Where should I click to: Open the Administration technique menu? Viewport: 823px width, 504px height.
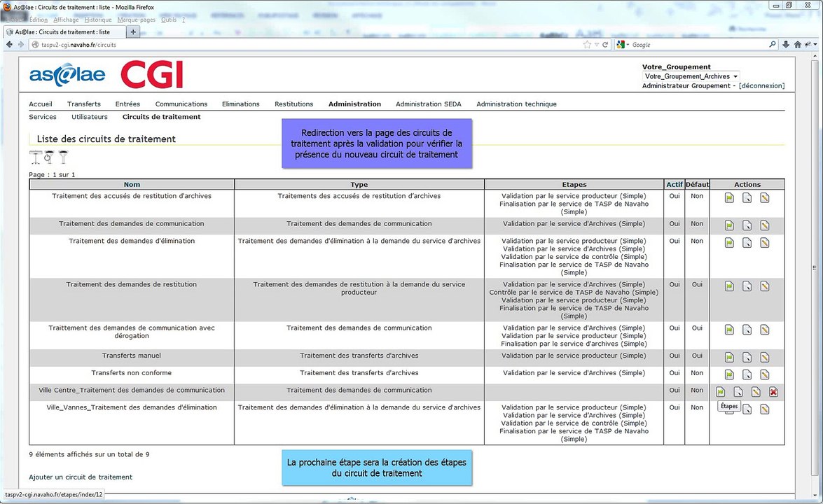(x=516, y=104)
